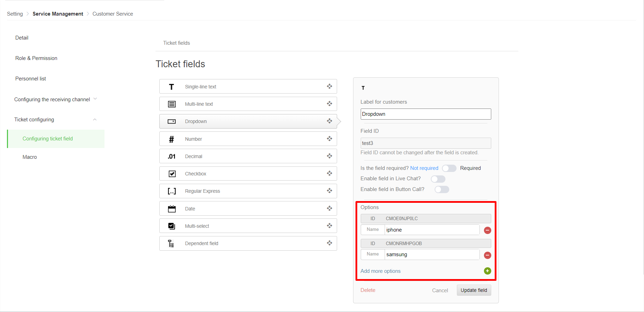Click the Label for customers input
Image resolution: width=644 pixels, height=312 pixels.
(x=426, y=114)
